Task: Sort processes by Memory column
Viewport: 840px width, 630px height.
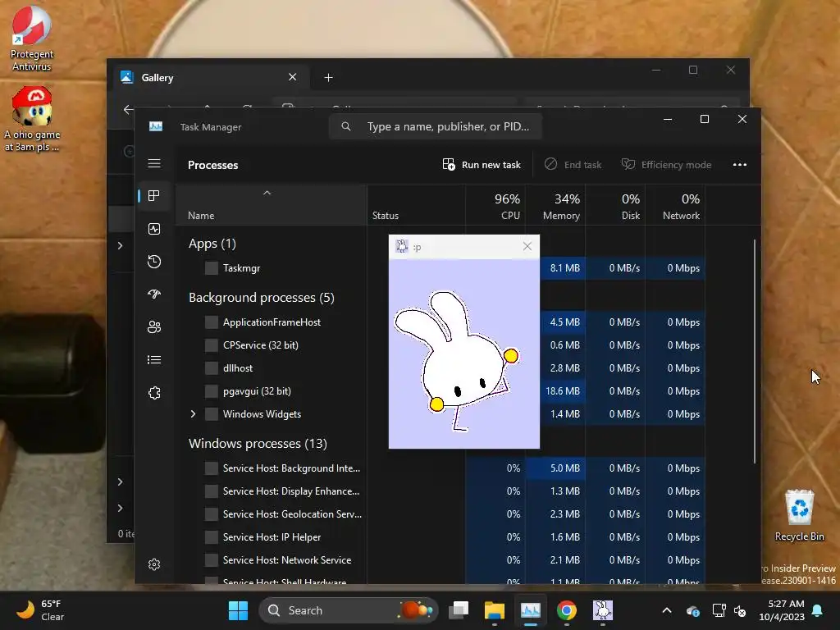Action: point(555,206)
